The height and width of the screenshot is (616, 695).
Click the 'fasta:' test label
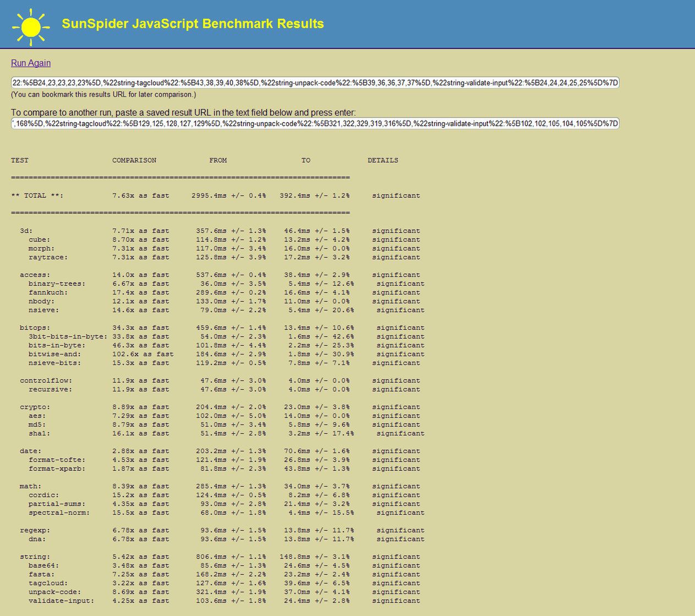pos(42,575)
